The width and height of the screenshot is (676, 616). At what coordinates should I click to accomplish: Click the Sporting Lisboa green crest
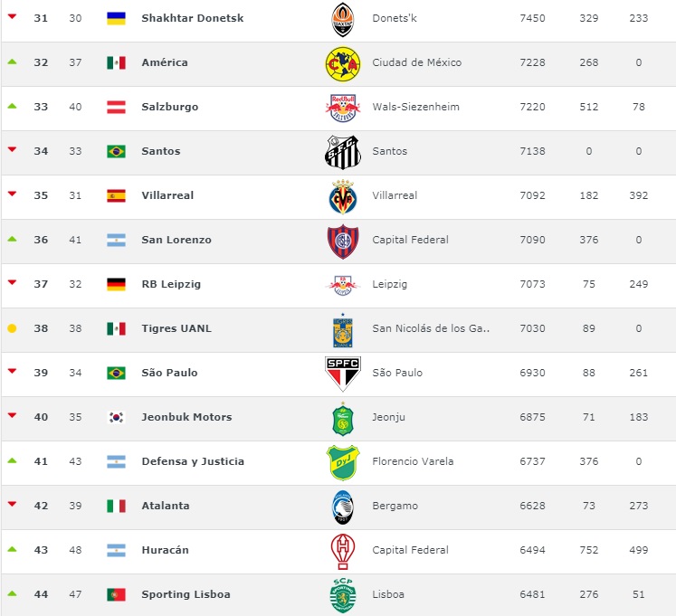point(343,595)
